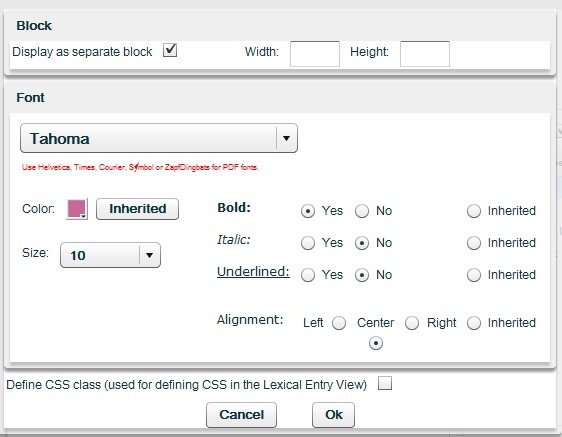This screenshot has height=437, width=562.
Task: Select Underlined Yes radio button
Action: tap(308, 275)
